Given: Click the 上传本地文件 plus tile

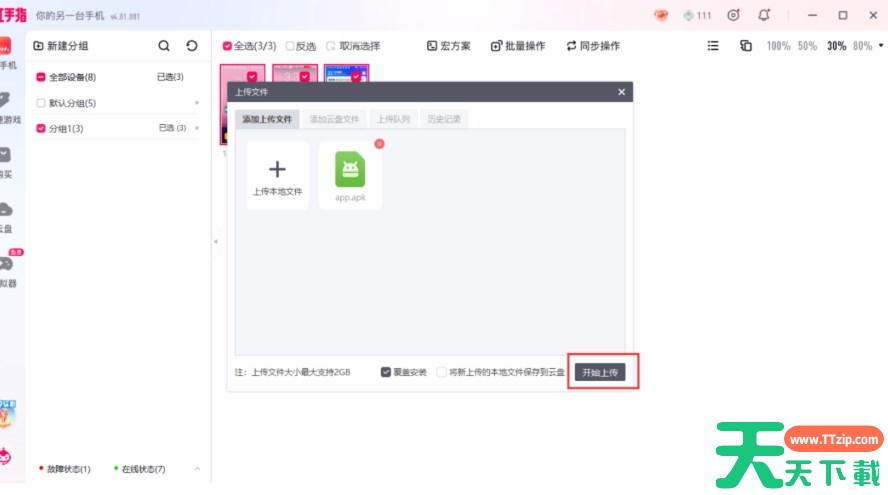Looking at the screenshot, I should click(x=278, y=176).
